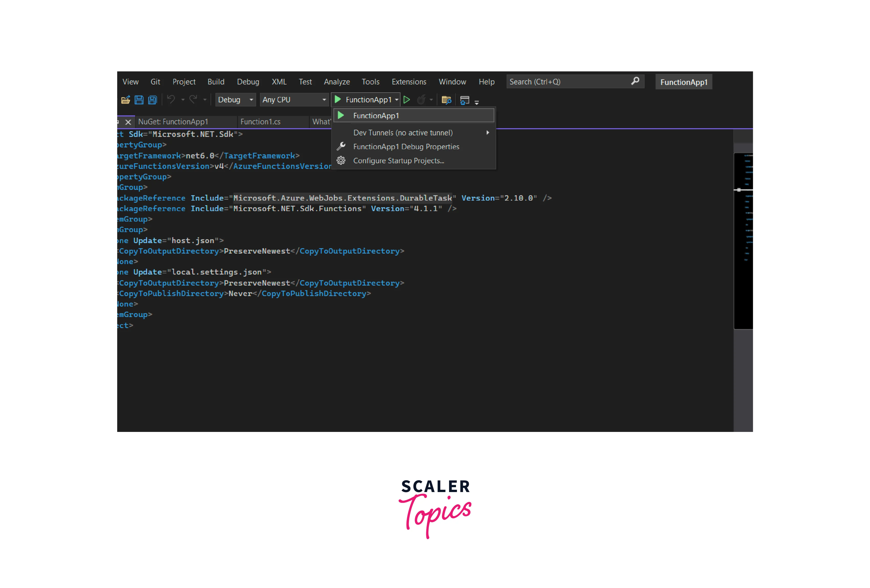Click the Redo arrow icon
Viewport: 870px width, 588px height.
tap(193, 100)
